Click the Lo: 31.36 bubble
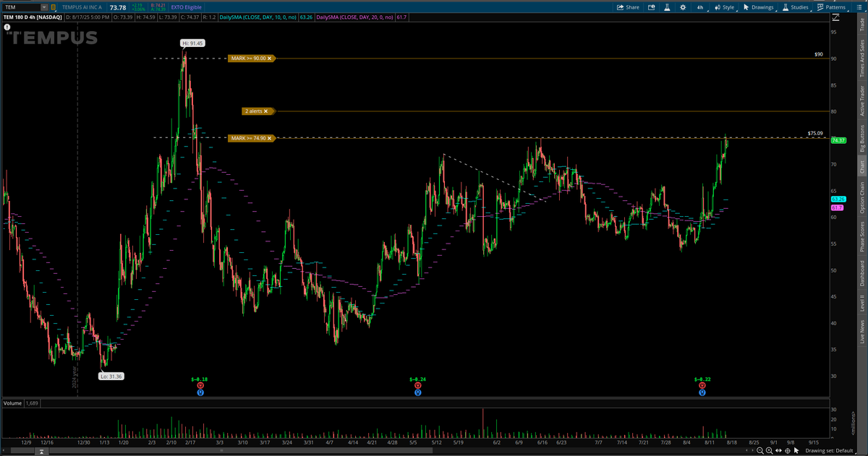Screen dimensions: 868x456 [x=111, y=376]
